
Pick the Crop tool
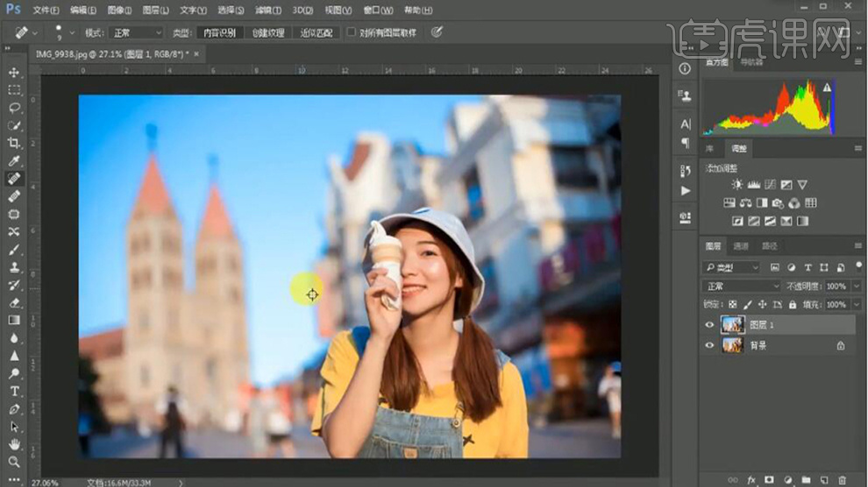pyautogui.click(x=14, y=143)
